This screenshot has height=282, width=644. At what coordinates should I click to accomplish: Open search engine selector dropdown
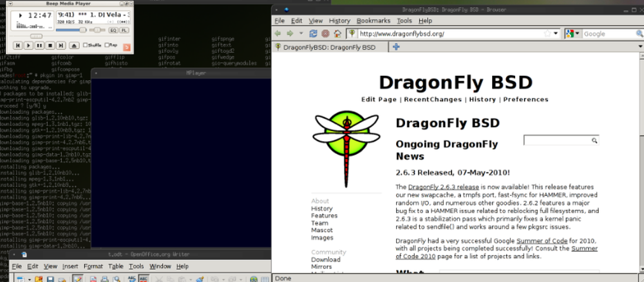(572, 33)
